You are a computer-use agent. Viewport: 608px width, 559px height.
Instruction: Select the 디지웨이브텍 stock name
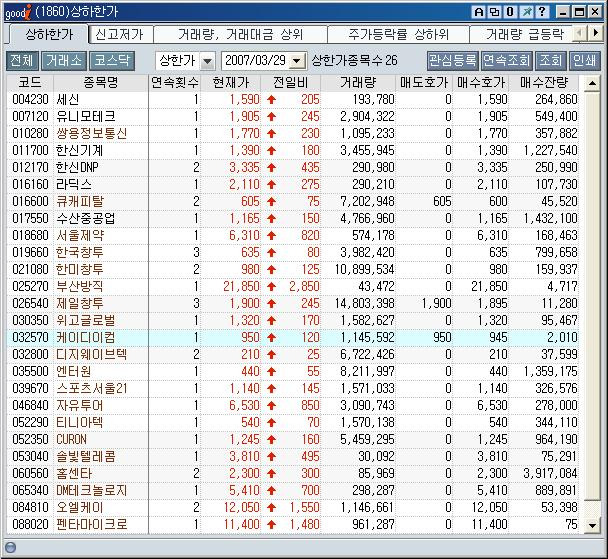point(92,355)
